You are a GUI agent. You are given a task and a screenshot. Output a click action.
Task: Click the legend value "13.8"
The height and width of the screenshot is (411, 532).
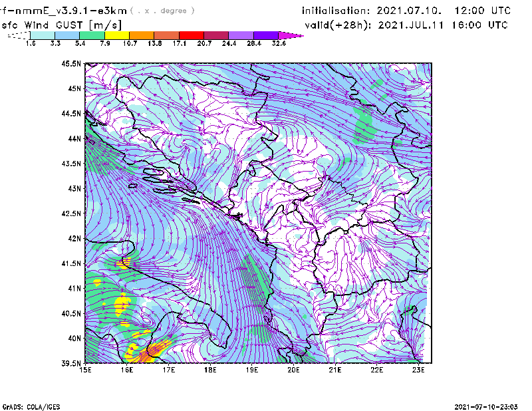pos(155,43)
